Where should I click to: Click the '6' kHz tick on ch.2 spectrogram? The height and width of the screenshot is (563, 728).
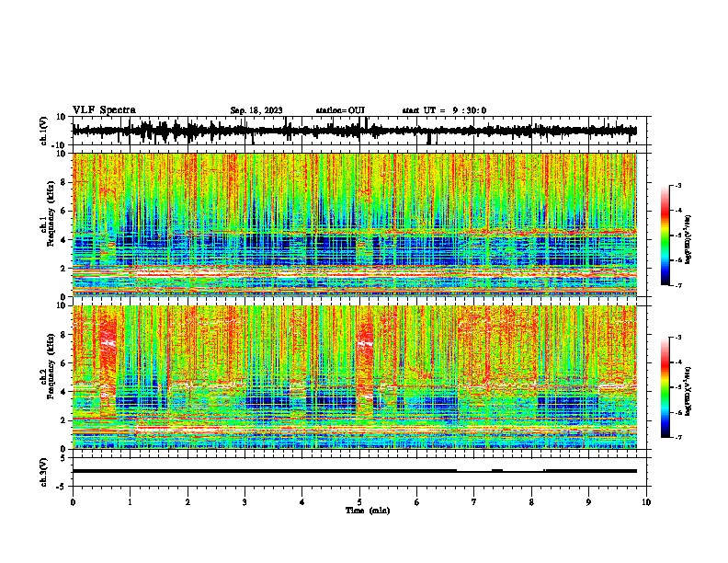(63, 363)
